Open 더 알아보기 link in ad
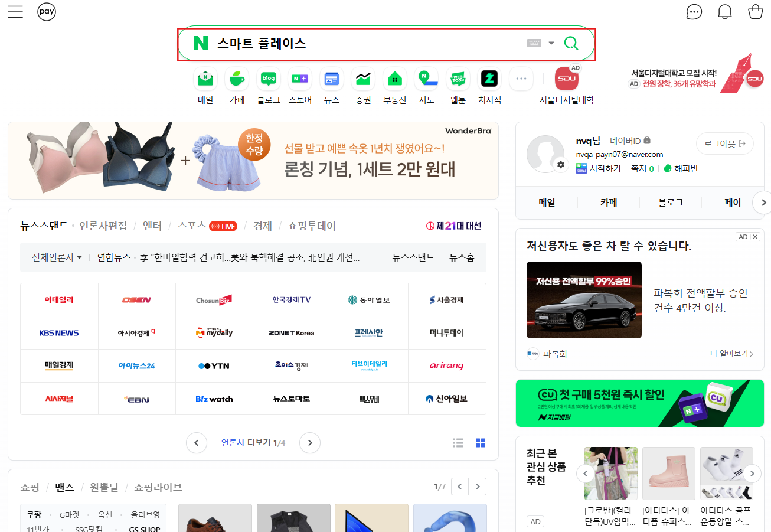The height and width of the screenshot is (532, 771). [x=732, y=354]
